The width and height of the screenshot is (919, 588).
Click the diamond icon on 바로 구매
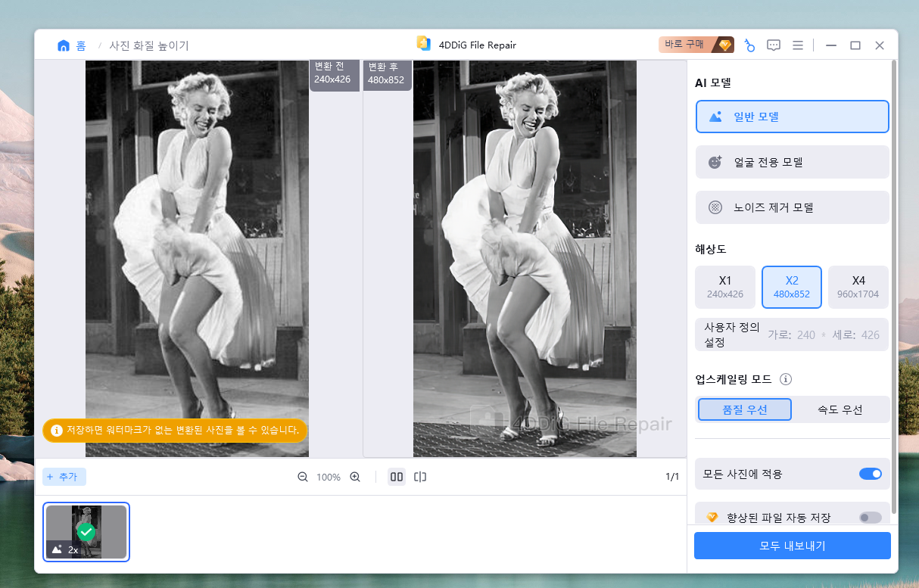[x=724, y=45]
